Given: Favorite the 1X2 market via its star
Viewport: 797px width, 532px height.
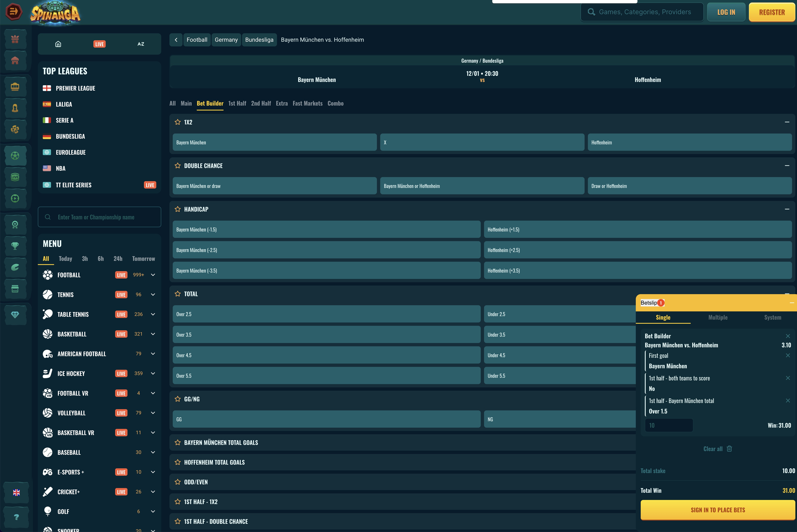Looking at the screenshot, I should [x=177, y=122].
